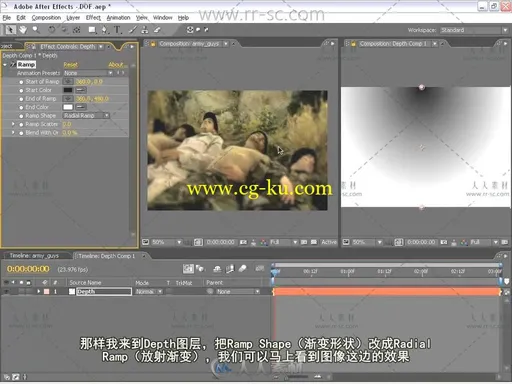Click snapshot camera in army_guys viewer

coord(243,242)
